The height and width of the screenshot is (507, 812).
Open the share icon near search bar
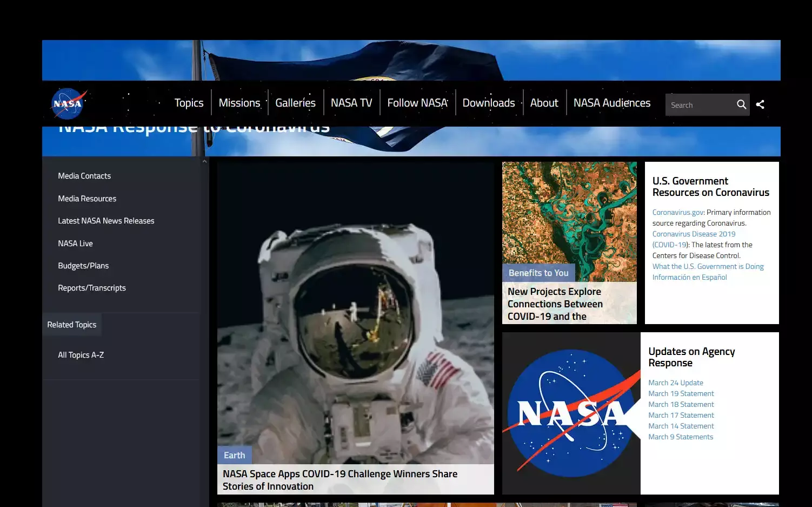tap(760, 104)
